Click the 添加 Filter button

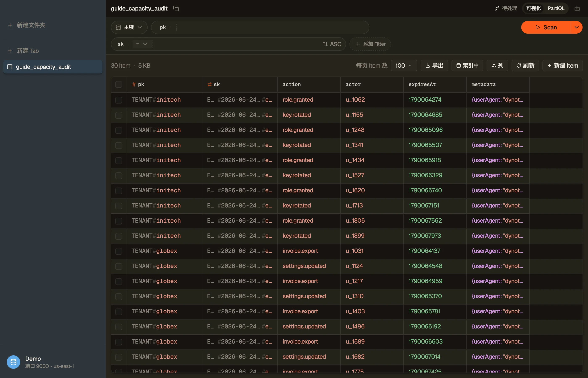tap(370, 44)
